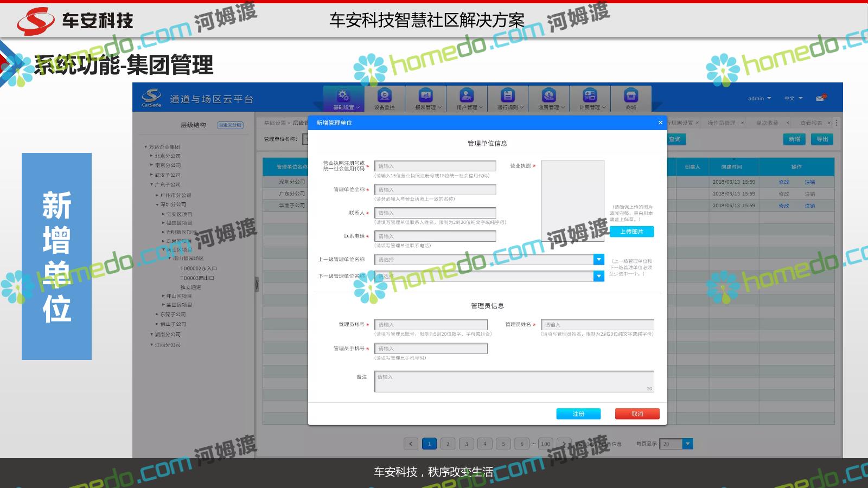Viewport: 868px width, 488px height.
Task: Collapse 深圳分公司 tree node
Action: click(157, 204)
